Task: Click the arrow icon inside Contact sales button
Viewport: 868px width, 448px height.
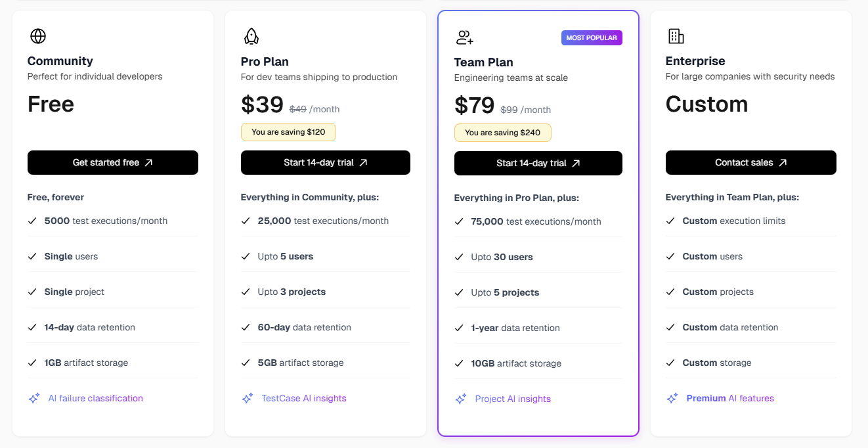Action: (783, 162)
